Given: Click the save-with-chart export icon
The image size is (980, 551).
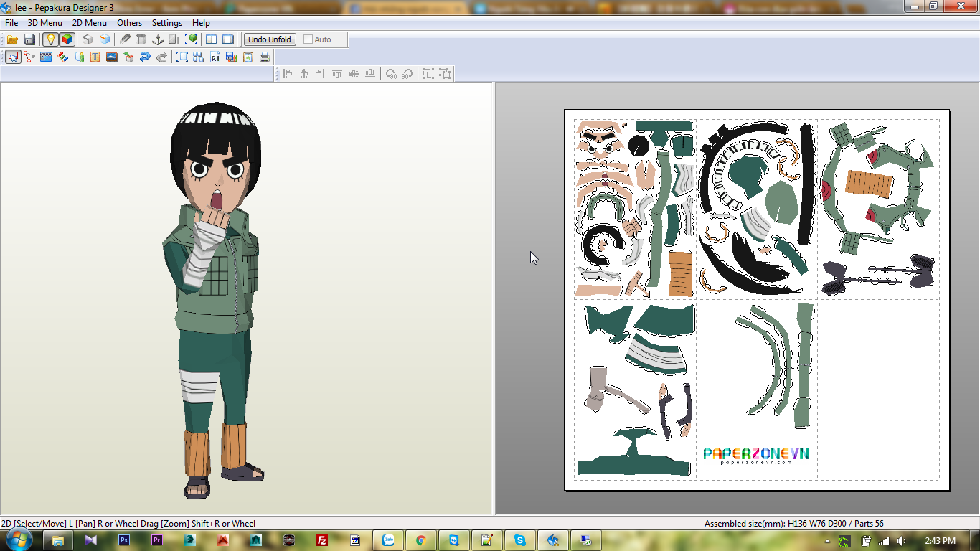Looking at the screenshot, I should point(231,57).
